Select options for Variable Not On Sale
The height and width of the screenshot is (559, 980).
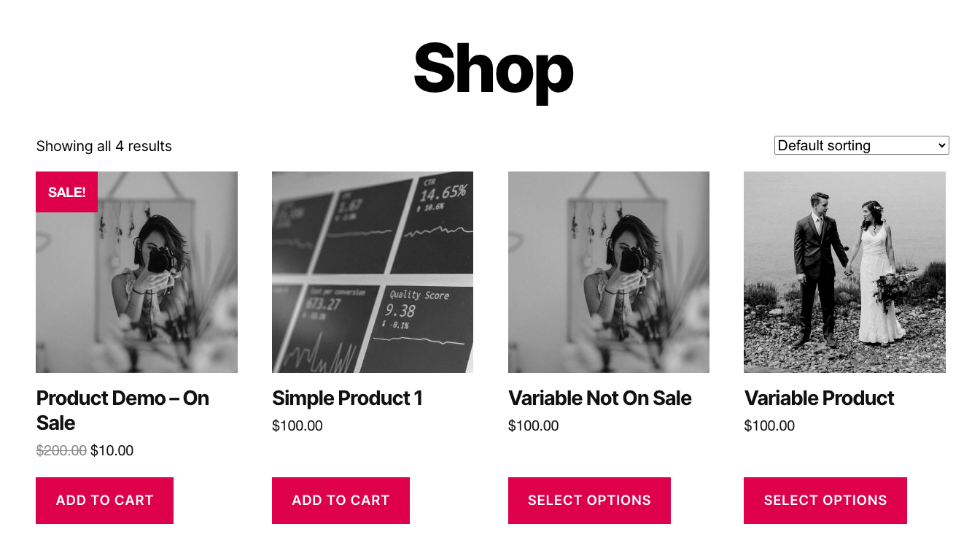click(589, 501)
